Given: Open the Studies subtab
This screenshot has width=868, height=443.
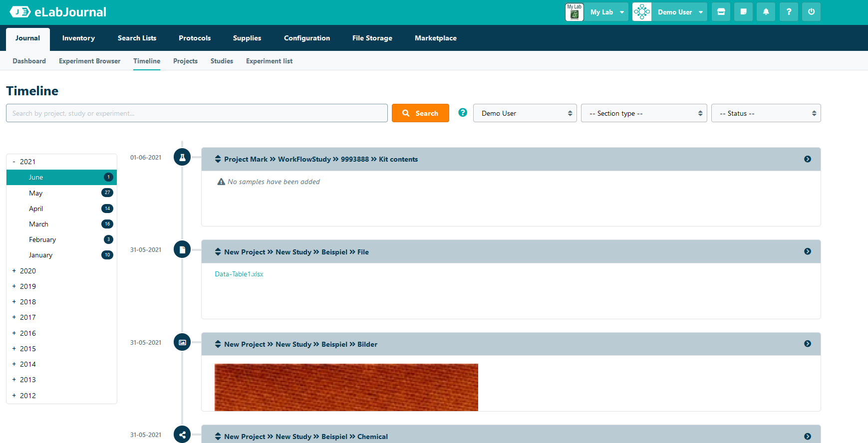Looking at the screenshot, I should tap(222, 61).
